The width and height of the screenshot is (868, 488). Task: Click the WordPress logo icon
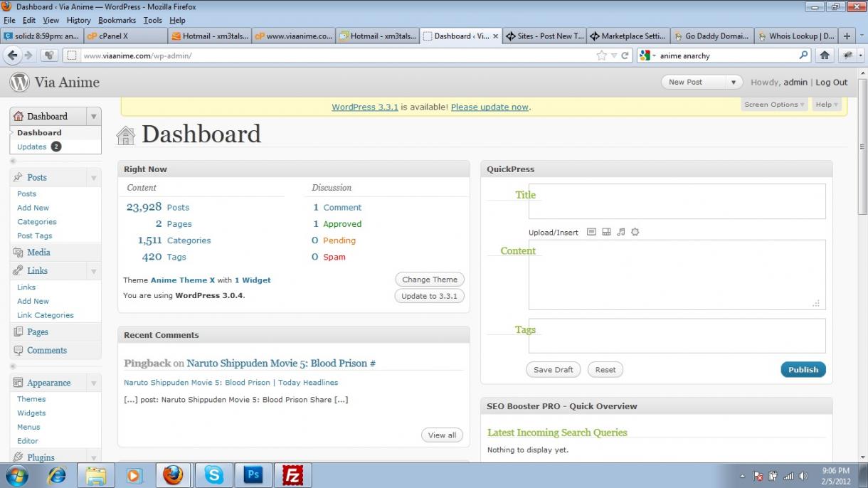(19, 82)
